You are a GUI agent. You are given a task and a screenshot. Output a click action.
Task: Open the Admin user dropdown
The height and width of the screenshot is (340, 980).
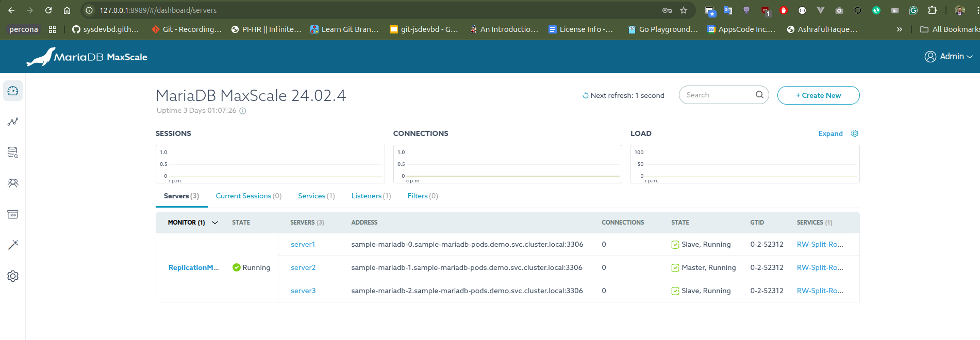click(x=949, y=57)
